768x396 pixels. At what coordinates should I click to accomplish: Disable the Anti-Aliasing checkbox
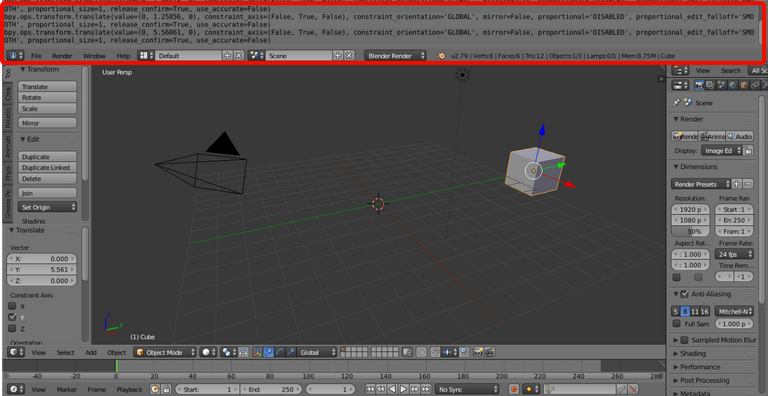coord(685,294)
